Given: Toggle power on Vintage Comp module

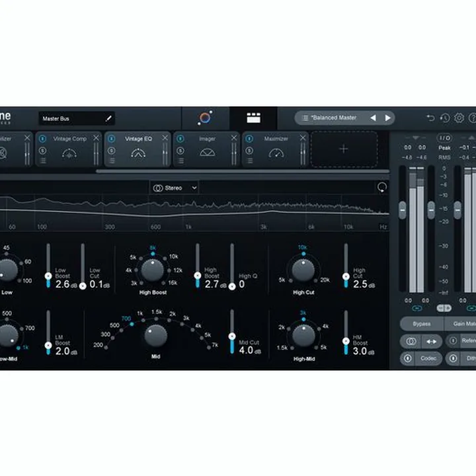Looking at the screenshot, I should (x=42, y=139).
